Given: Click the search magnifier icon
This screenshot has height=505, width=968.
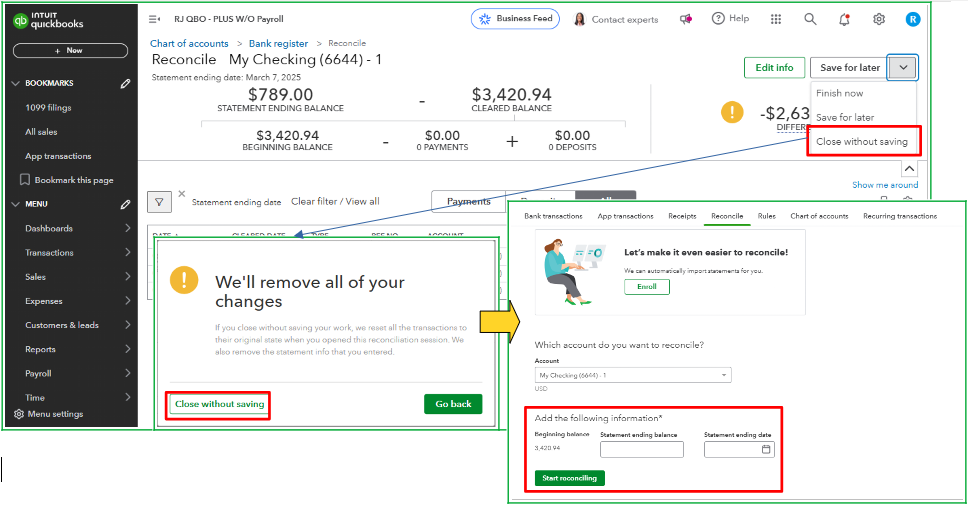Looking at the screenshot, I should 810,19.
